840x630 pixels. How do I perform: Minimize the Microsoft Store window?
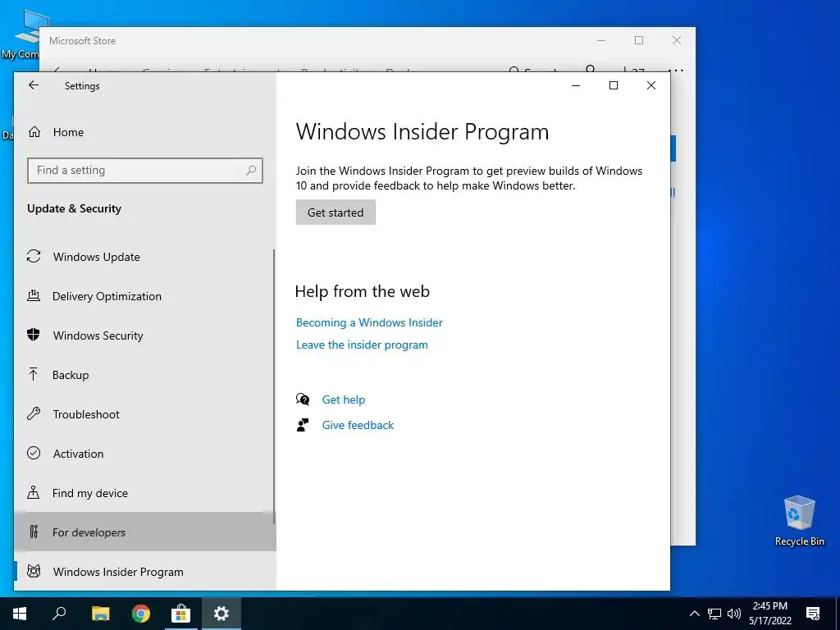click(x=601, y=40)
